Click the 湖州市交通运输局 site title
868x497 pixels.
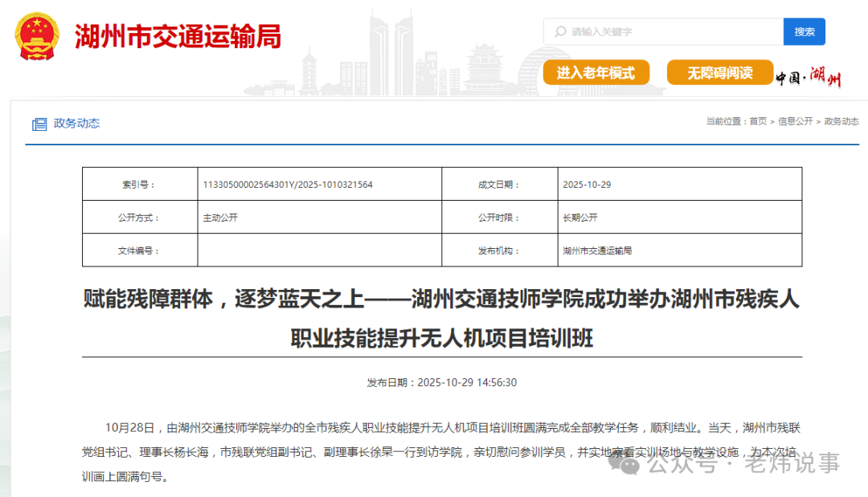178,36
